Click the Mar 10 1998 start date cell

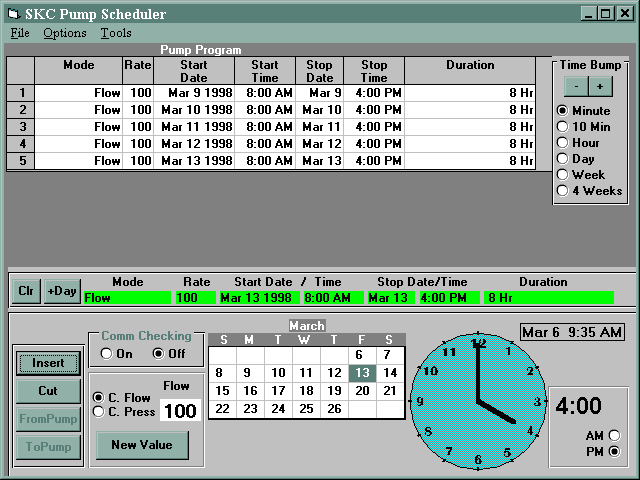click(194, 110)
